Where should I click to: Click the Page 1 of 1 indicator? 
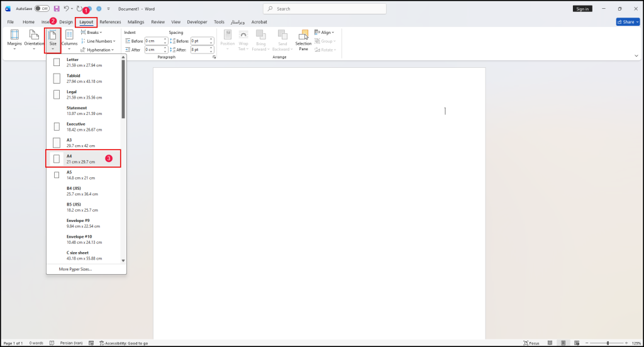click(13, 343)
